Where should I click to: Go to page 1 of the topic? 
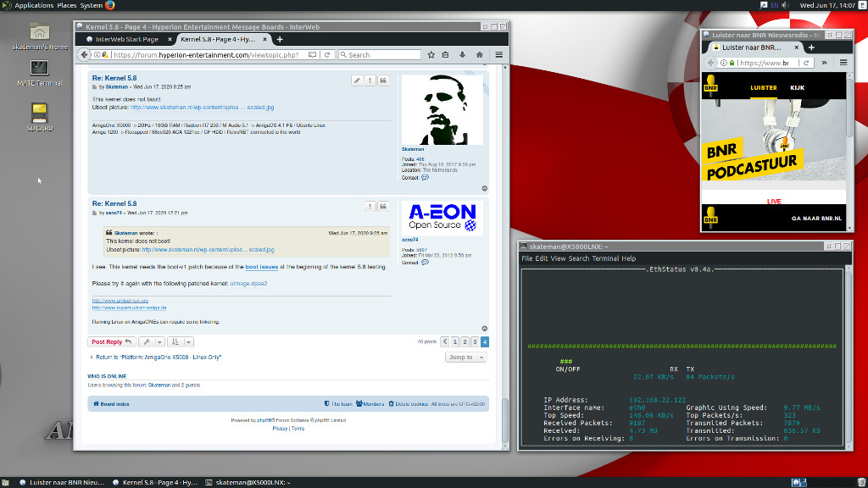tap(455, 342)
